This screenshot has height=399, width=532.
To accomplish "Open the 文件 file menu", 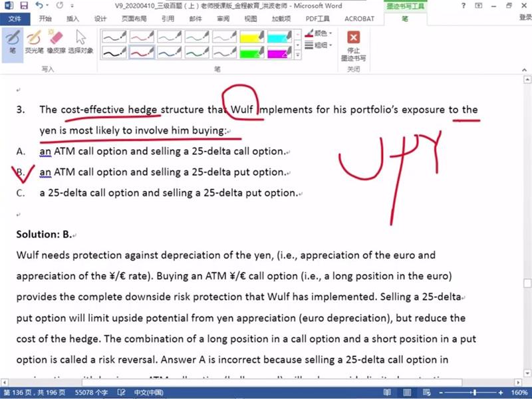I will coord(15,19).
